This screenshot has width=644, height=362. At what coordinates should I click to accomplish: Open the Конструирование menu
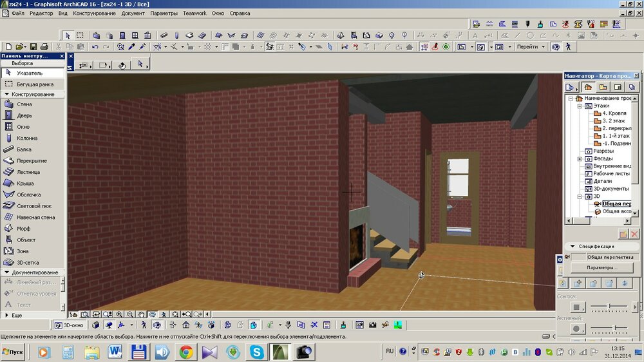(95, 13)
